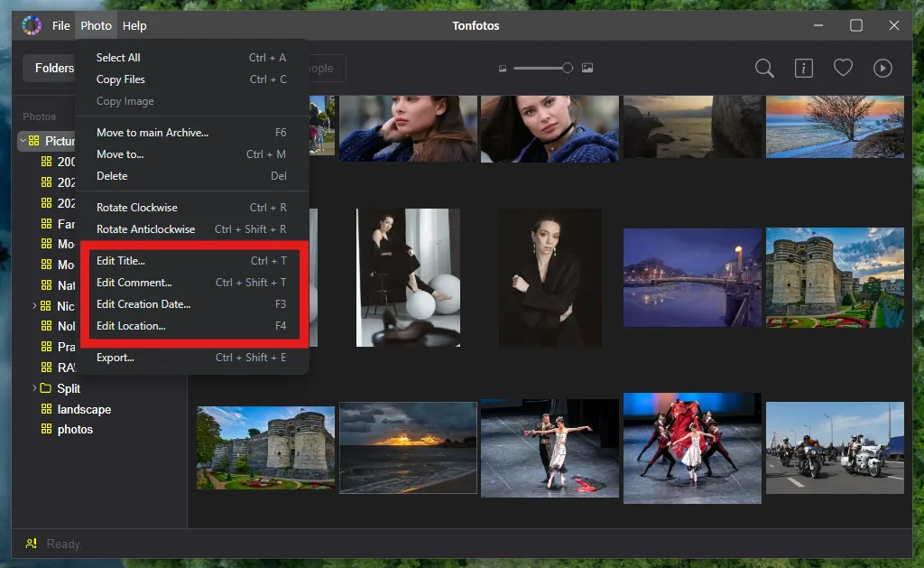
Task: Open favorites via the heart icon
Action: tap(843, 68)
